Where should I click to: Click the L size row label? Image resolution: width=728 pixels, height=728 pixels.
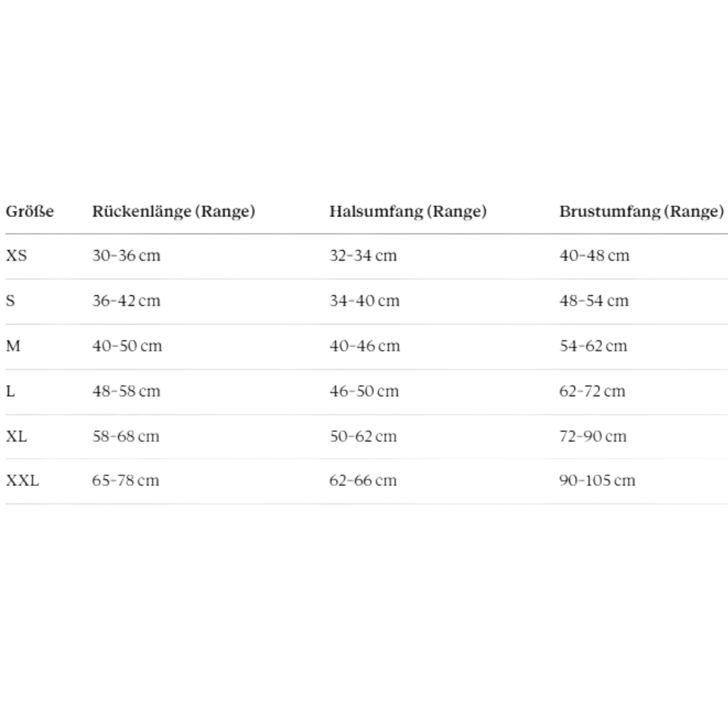tap(10, 391)
